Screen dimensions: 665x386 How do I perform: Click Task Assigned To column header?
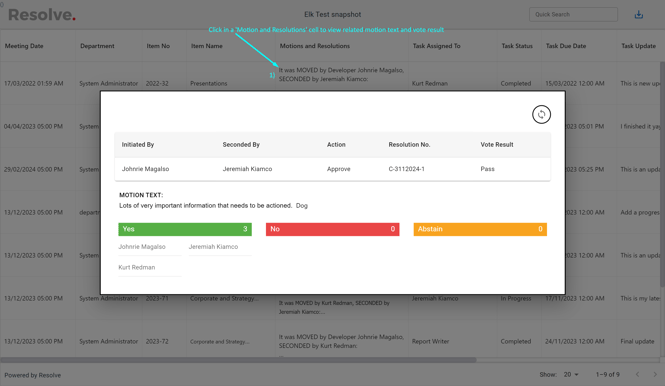point(436,46)
